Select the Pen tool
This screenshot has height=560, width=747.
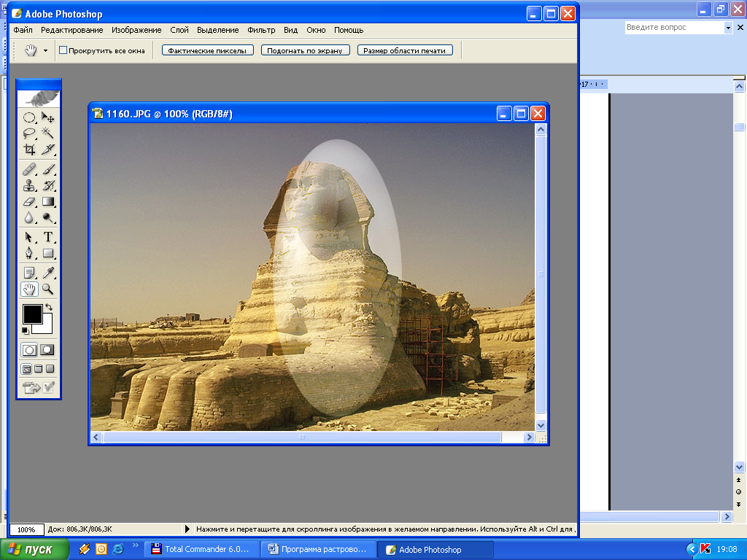[x=29, y=253]
